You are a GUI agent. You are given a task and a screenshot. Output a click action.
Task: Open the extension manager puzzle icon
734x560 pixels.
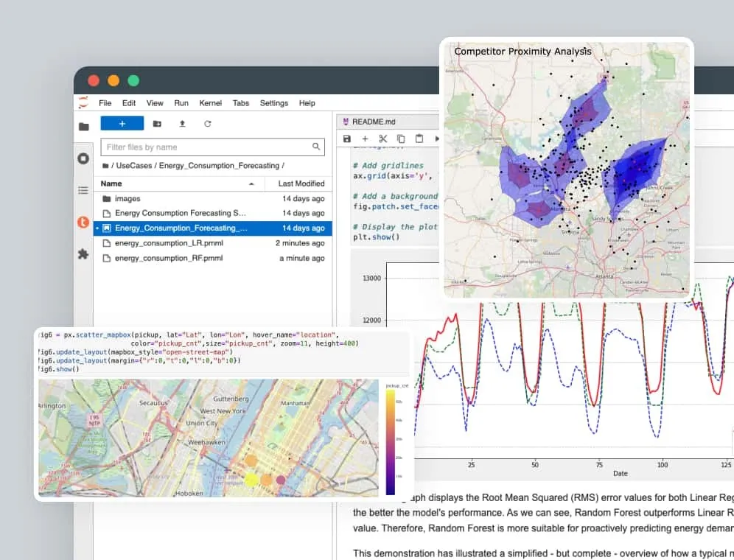pos(83,253)
